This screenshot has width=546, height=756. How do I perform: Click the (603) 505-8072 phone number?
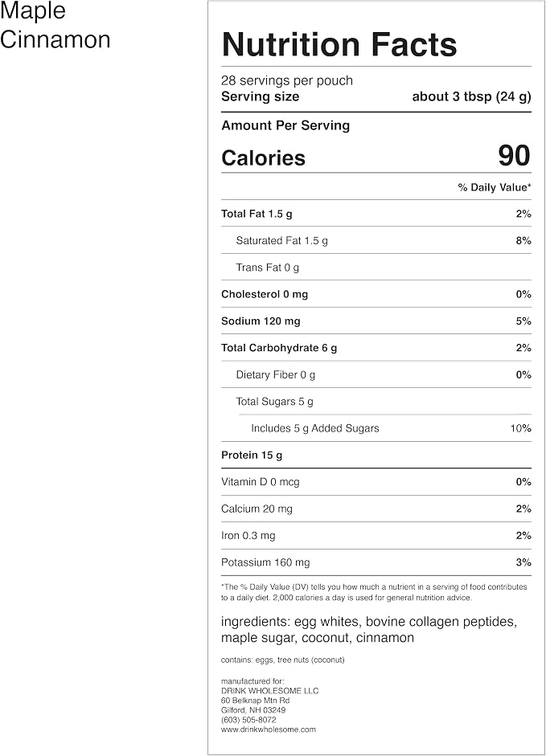click(x=248, y=720)
